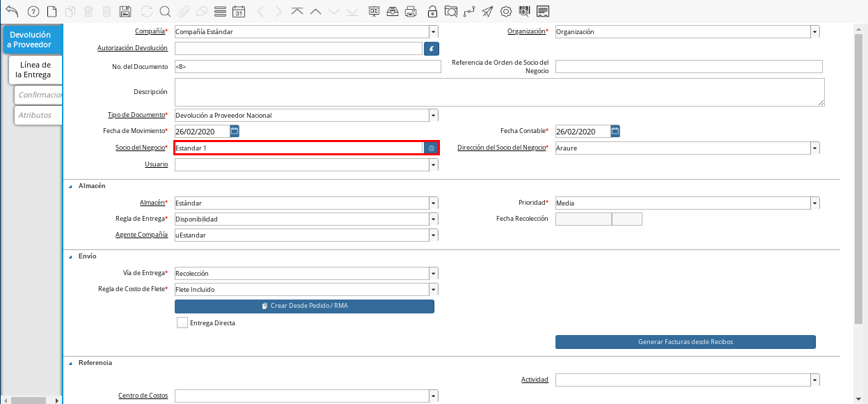Toggle the Entrega Directa checkbox
Image resolution: width=868 pixels, height=404 pixels.
(182, 323)
